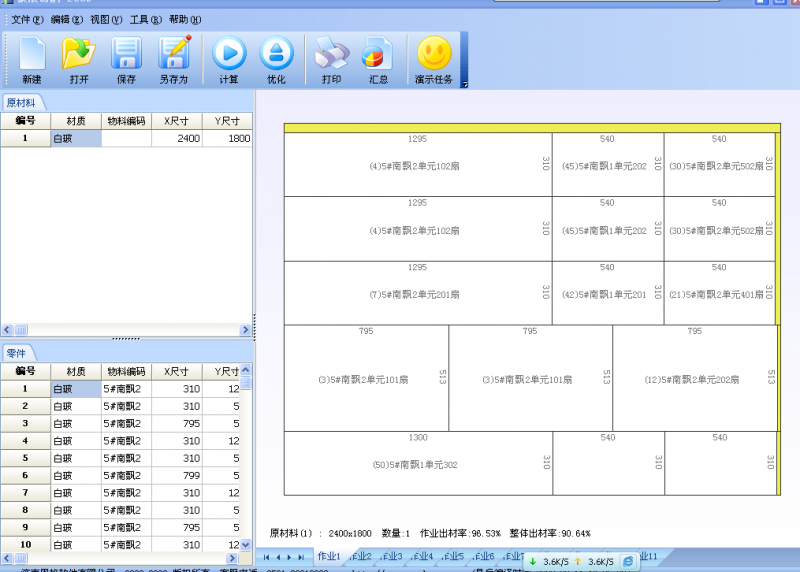This screenshot has width=800, height=572.
Task: Click 白玻 cell in 零件 row 1
Action: [x=76, y=389]
